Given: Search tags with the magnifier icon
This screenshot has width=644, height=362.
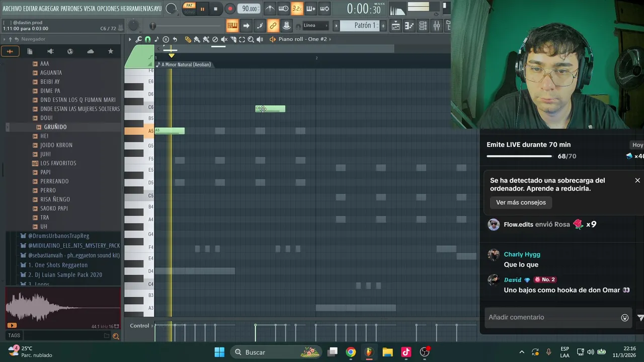Looking at the screenshot, I should pos(116,336).
